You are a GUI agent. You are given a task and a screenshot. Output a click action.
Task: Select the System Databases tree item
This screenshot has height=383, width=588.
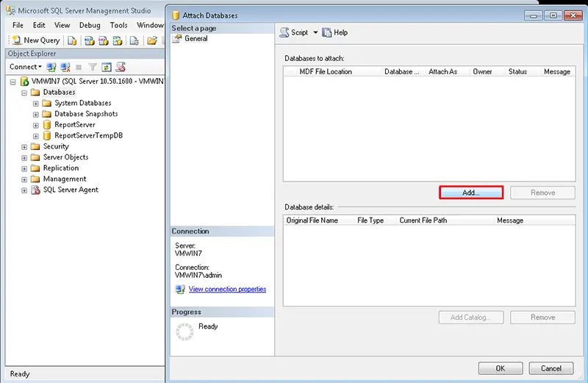click(x=83, y=103)
